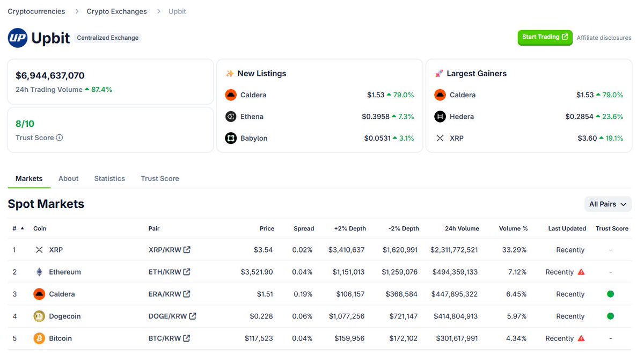Sort by the # column arrow
The image size is (644, 354).
23,228
